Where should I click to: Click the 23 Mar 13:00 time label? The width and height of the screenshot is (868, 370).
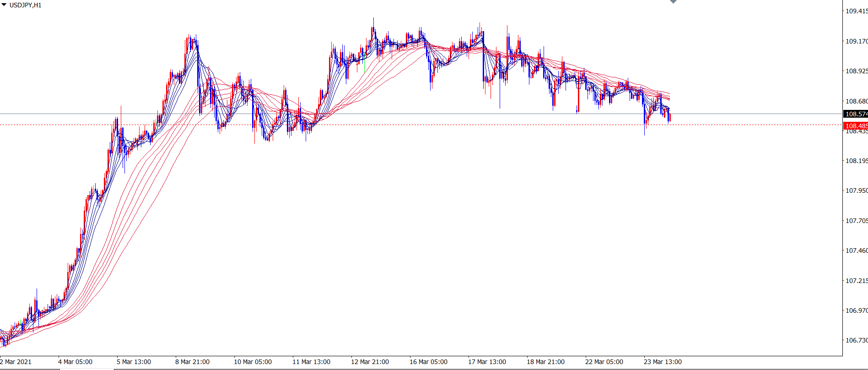coord(663,362)
